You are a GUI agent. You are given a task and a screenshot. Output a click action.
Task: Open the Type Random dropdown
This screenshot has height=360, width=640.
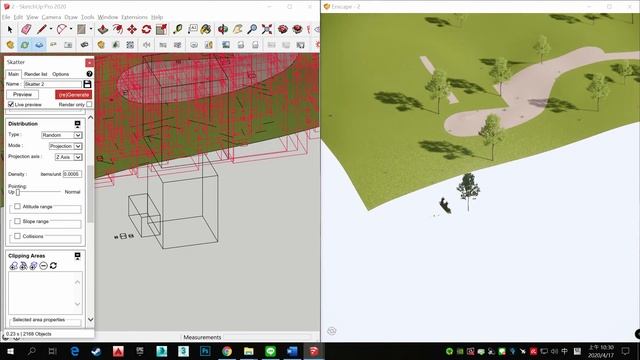tap(62, 135)
